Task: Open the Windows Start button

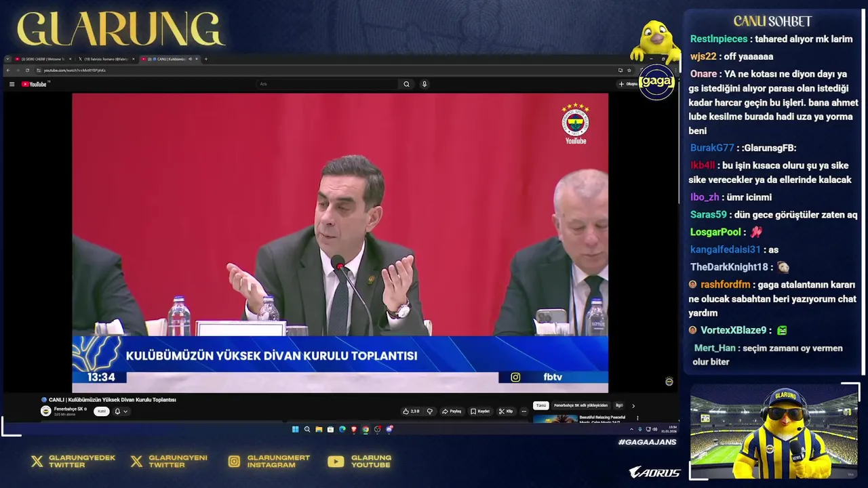Action: tap(296, 429)
